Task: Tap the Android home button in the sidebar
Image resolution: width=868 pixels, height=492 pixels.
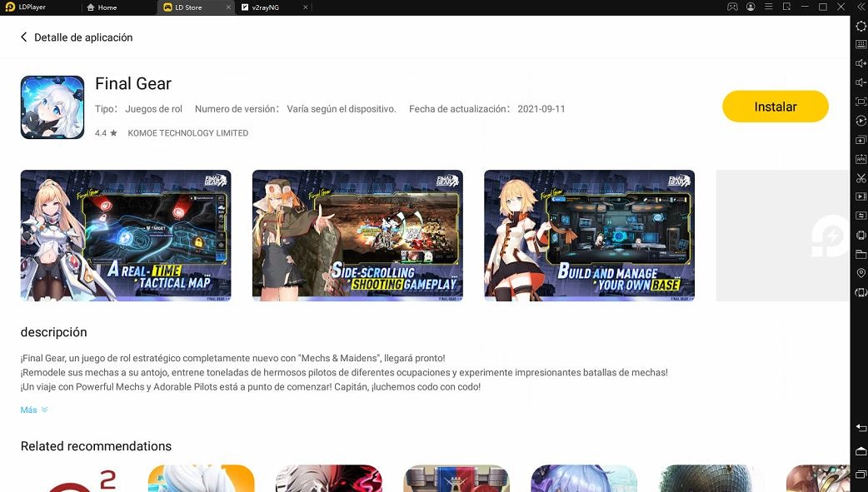Action: 861,451
